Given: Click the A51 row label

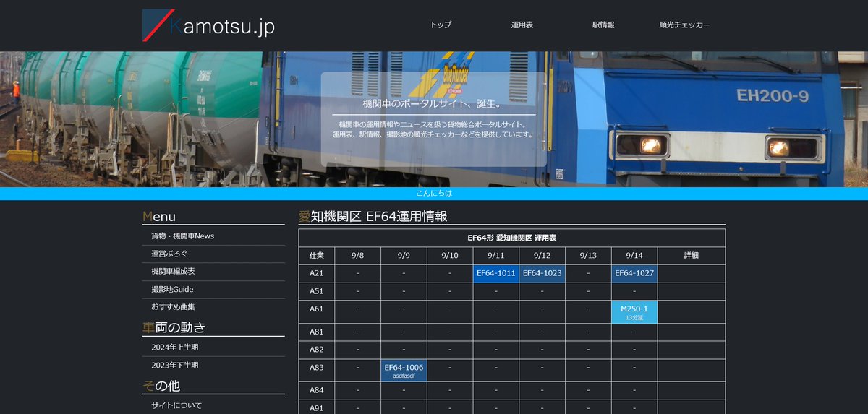Looking at the screenshot, I should point(317,291).
